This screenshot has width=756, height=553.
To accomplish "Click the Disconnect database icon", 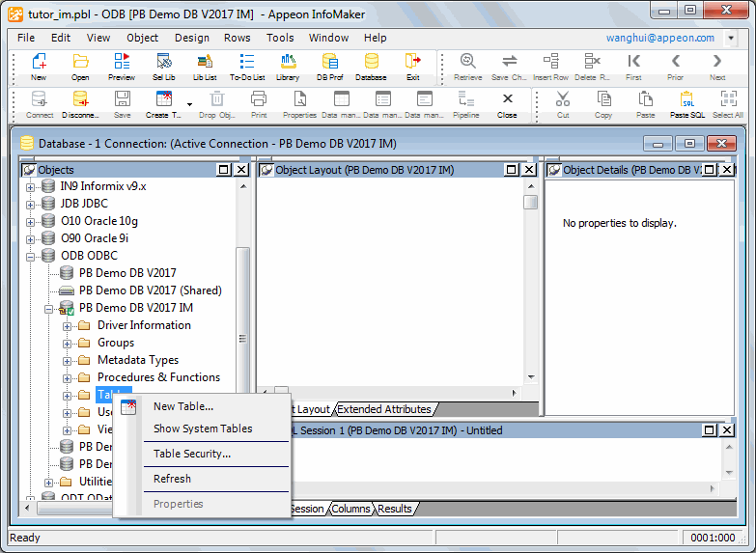I will 80,102.
